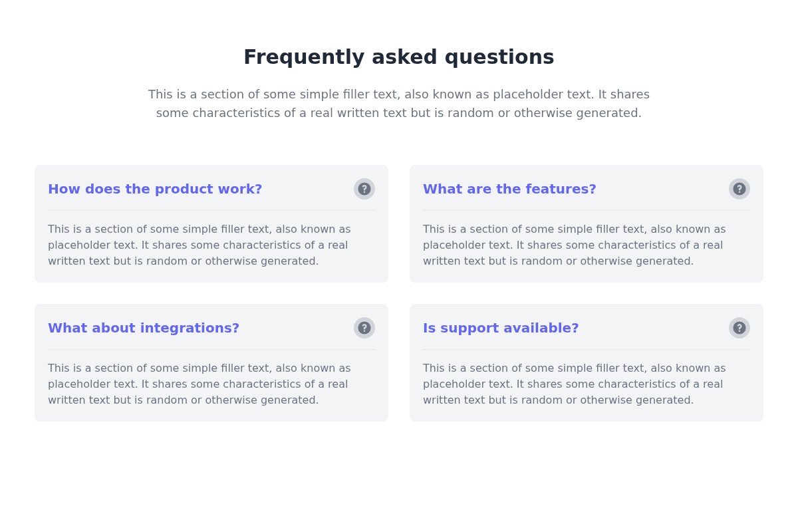Click the subtitle paragraph below the main heading

coord(399,104)
